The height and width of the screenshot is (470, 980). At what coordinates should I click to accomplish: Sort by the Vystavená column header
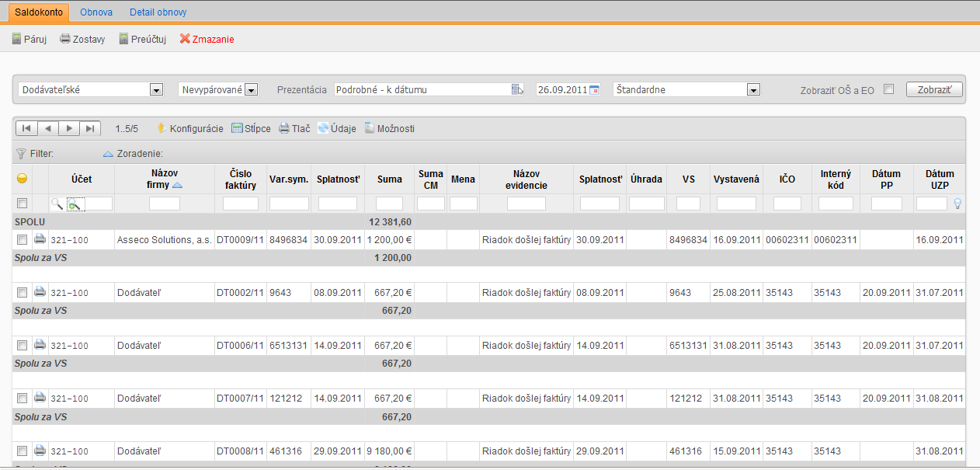point(736,179)
